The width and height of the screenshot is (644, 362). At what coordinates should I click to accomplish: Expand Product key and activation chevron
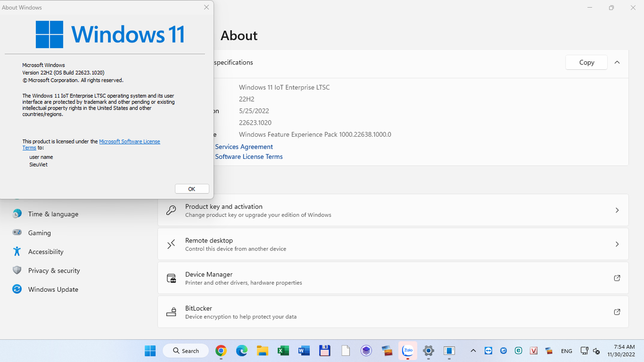coord(617,210)
